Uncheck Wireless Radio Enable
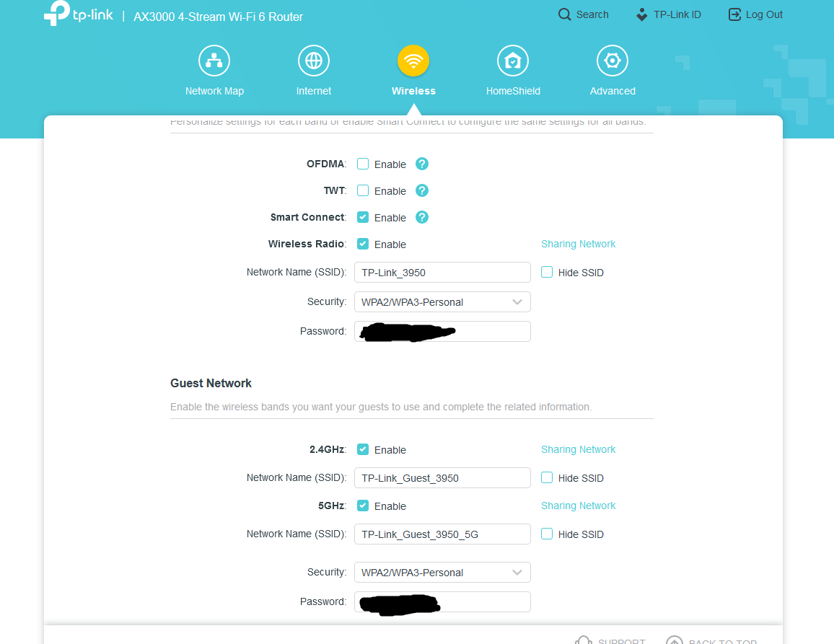Screen dimensions: 834x644 363,244
